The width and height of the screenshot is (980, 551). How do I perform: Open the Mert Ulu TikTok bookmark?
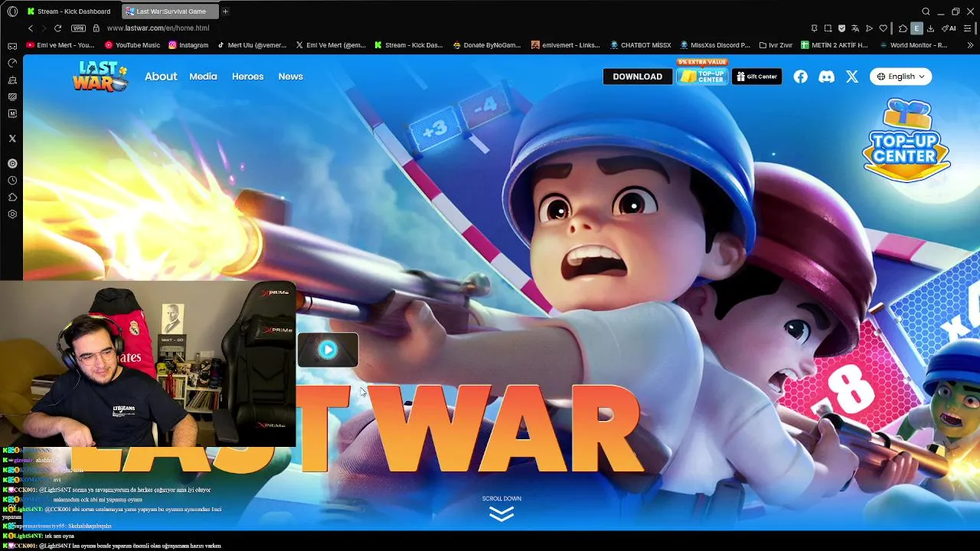[x=251, y=45]
